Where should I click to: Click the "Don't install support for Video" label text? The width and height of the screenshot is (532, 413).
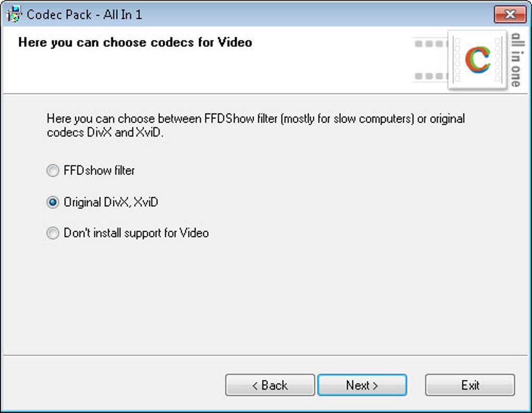[x=136, y=233]
